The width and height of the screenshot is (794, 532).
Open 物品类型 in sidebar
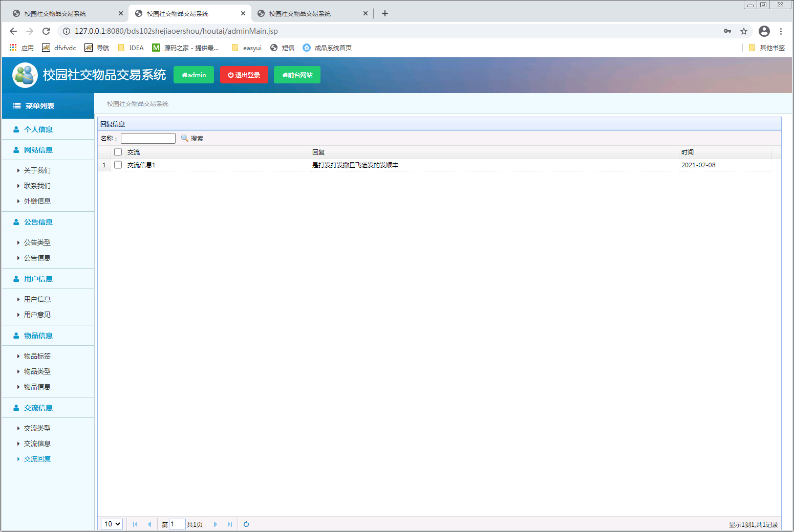click(37, 371)
